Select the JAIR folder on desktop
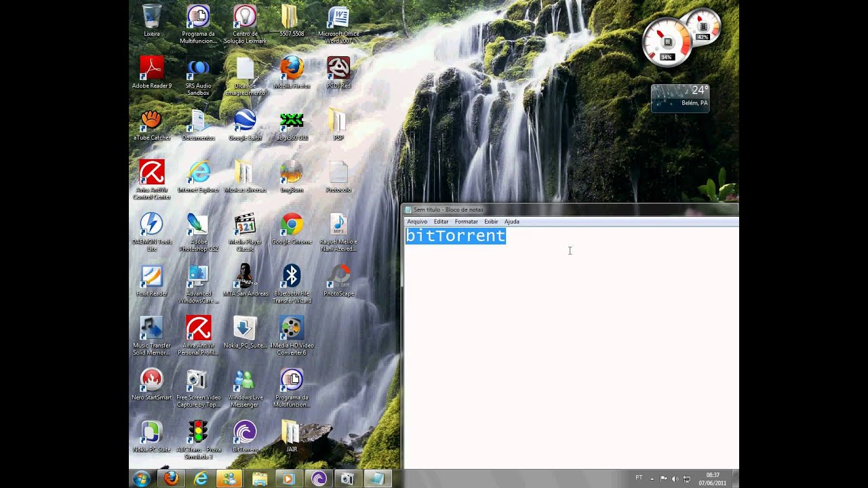 [x=292, y=437]
